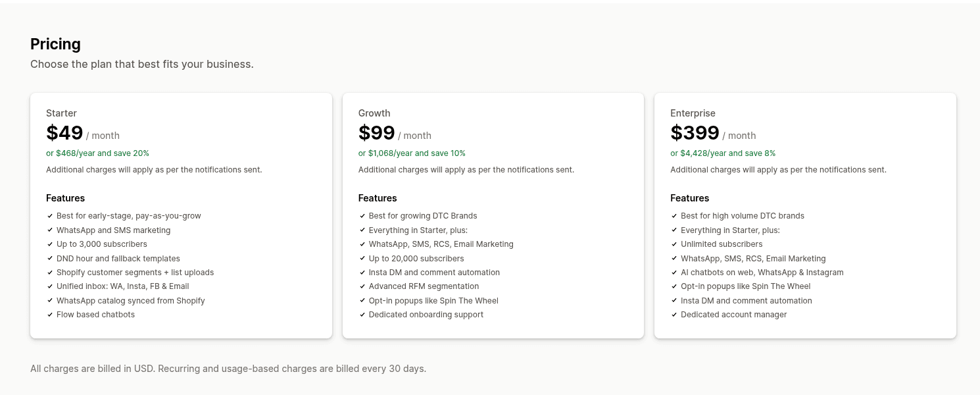Image resolution: width=980 pixels, height=395 pixels.
Task: Click the checkmark next to 'Unlimited subscribers'
Action: [x=674, y=244]
